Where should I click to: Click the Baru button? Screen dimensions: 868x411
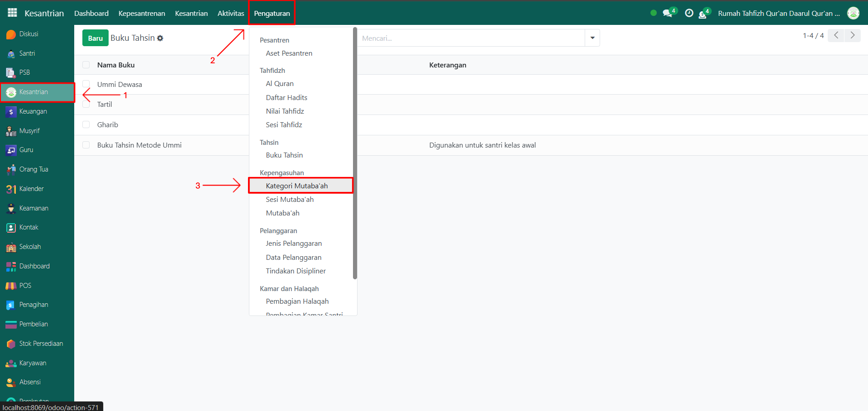(x=95, y=38)
